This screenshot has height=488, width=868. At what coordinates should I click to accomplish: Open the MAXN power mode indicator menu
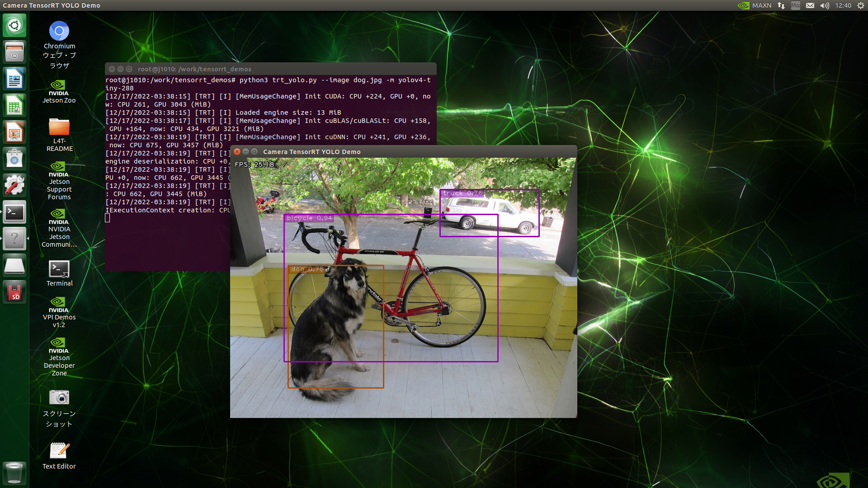pos(755,5)
